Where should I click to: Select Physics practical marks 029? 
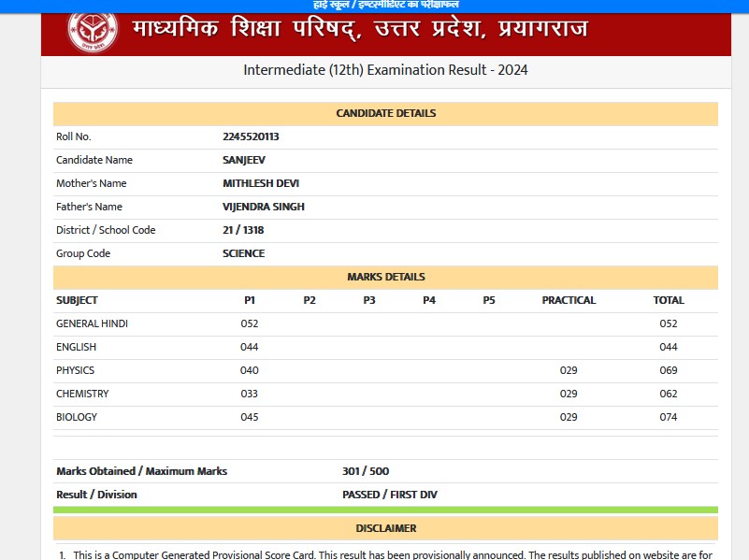[x=569, y=370]
